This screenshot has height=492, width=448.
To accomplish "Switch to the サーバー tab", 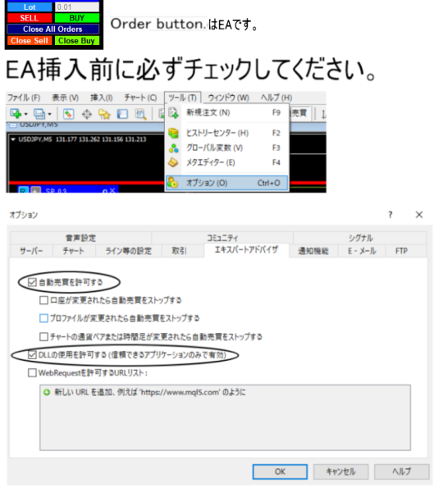I will click(x=31, y=251).
